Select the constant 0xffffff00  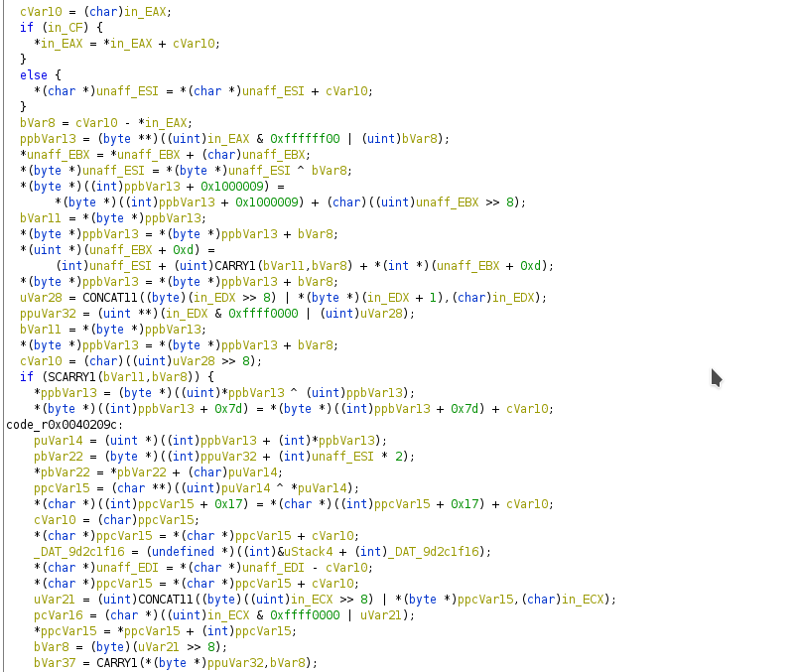tap(305, 139)
